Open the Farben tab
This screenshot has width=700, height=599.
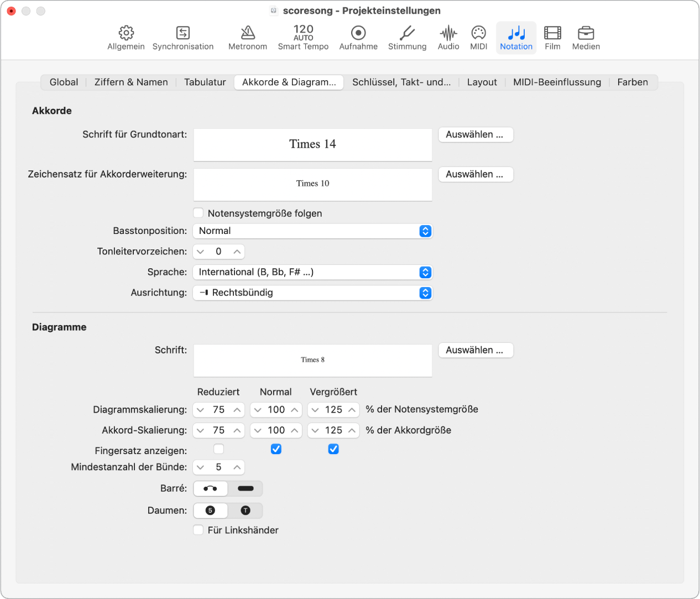click(x=633, y=82)
